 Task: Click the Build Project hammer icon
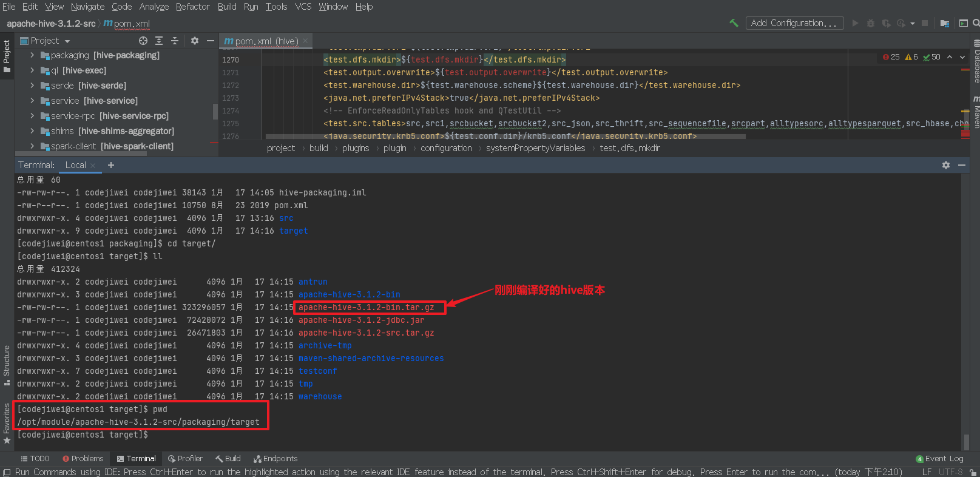[x=734, y=23]
